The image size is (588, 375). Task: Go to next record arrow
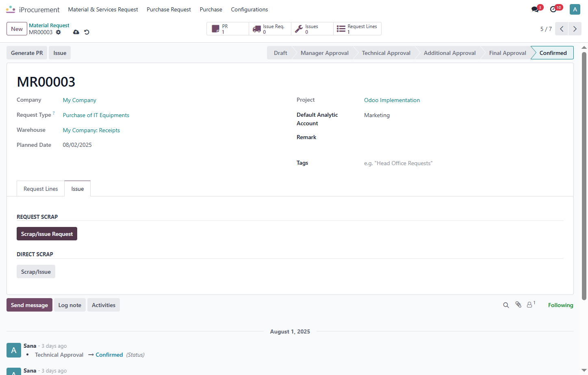click(575, 29)
